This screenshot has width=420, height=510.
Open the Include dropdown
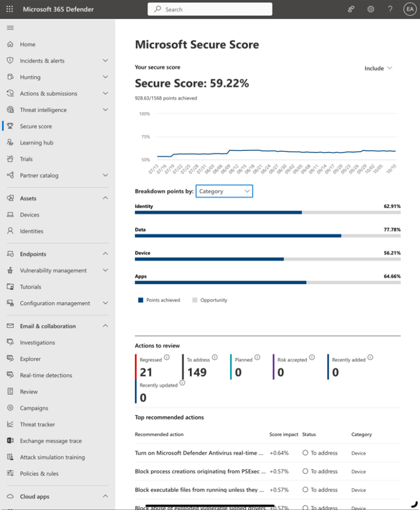[x=378, y=68]
